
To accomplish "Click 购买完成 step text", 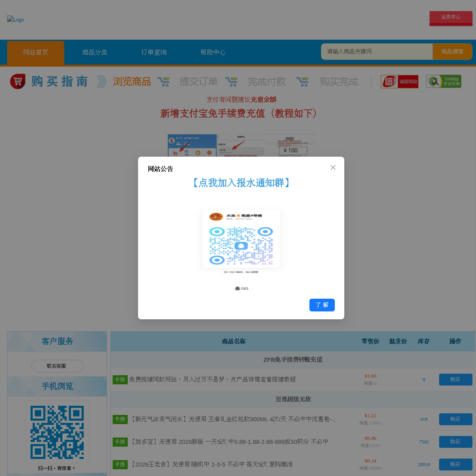I will point(339,82).
